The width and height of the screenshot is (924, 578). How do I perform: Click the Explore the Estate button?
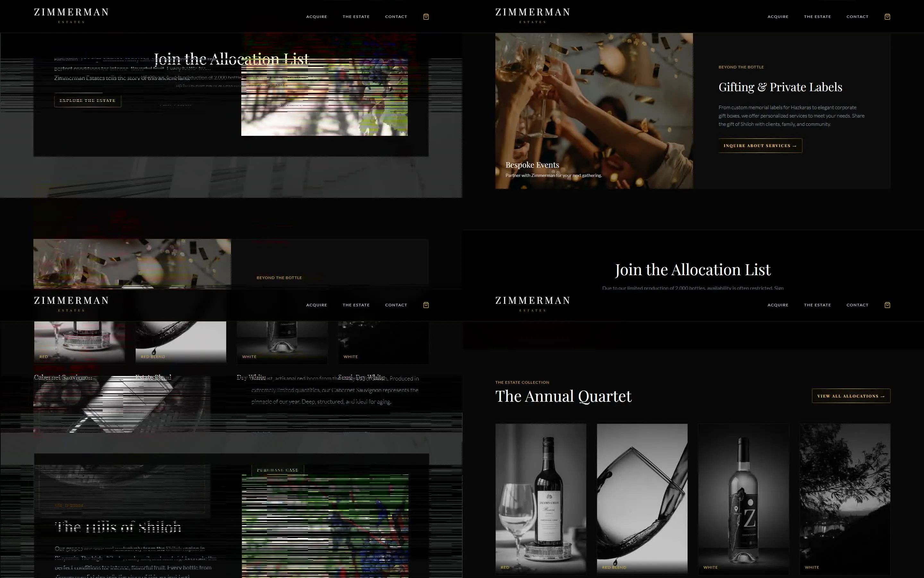coord(88,100)
